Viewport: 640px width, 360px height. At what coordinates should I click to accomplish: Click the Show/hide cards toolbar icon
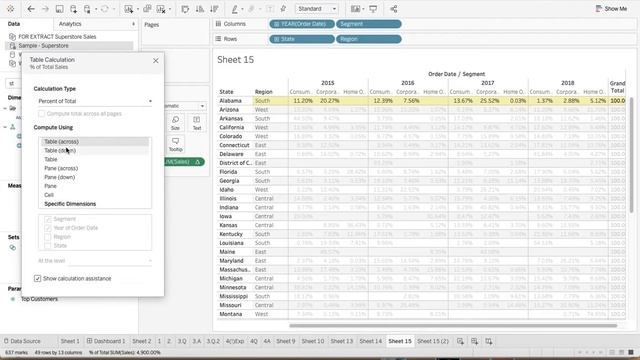pyautogui.click(x=356, y=9)
